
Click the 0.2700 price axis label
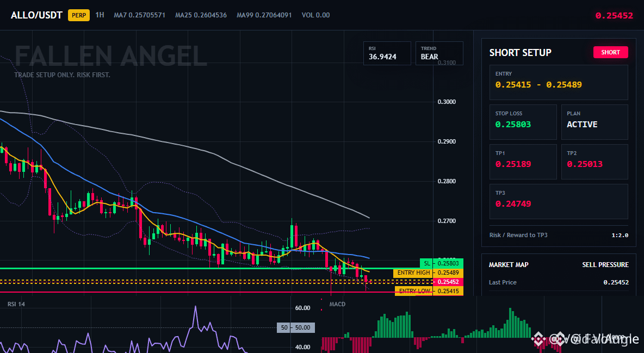[x=447, y=221]
